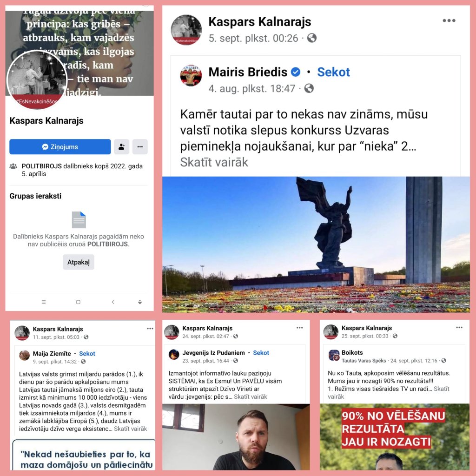The height and width of the screenshot is (476, 476).
Task: Click the blue Ziņojums messenger button
Action: [x=60, y=146]
